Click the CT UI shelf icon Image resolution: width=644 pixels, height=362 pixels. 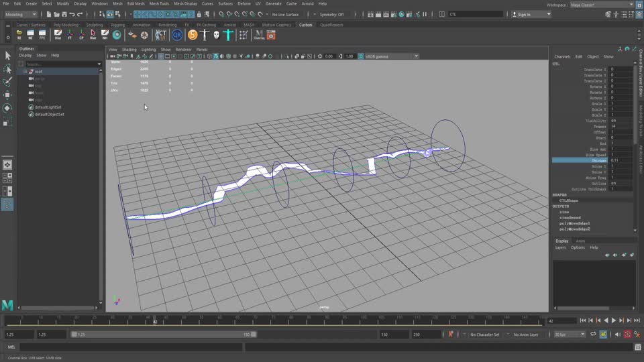pos(162,35)
